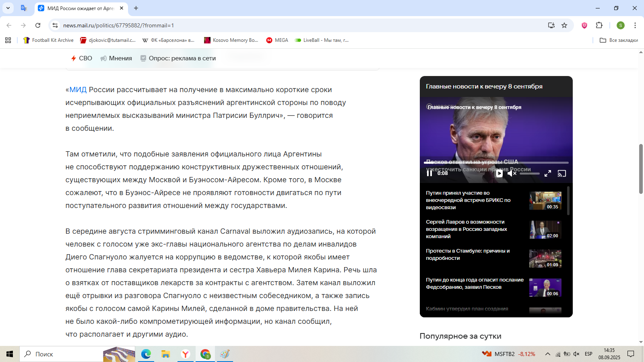Switch to Chrome in the taskbar
644x362 pixels.
pos(205,354)
